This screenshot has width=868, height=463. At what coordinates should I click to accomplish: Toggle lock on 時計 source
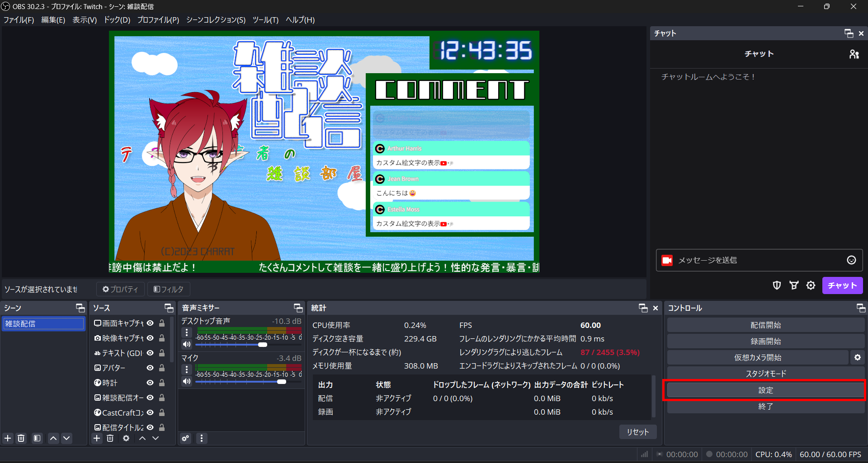coord(162,383)
